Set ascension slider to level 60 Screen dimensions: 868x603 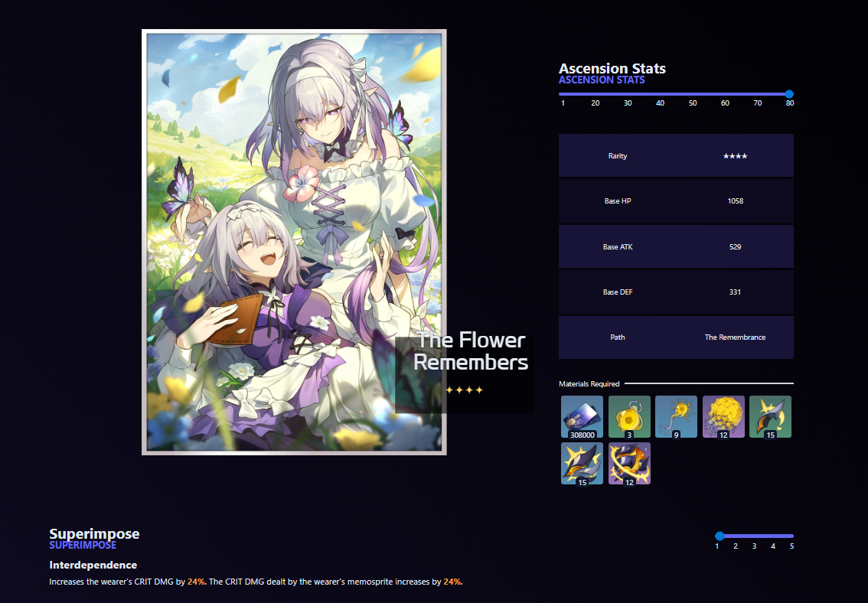(725, 103)
